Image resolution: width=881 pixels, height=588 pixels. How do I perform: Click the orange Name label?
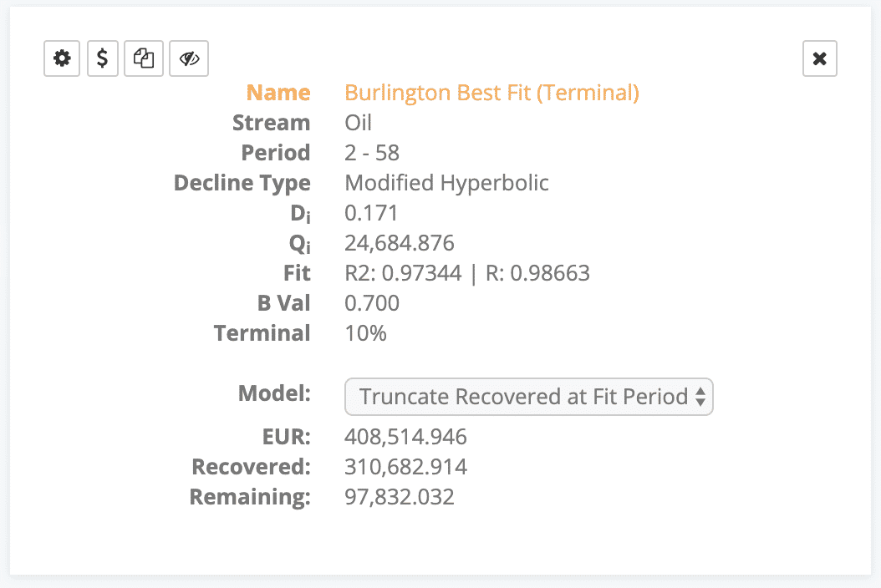(278, 93)
